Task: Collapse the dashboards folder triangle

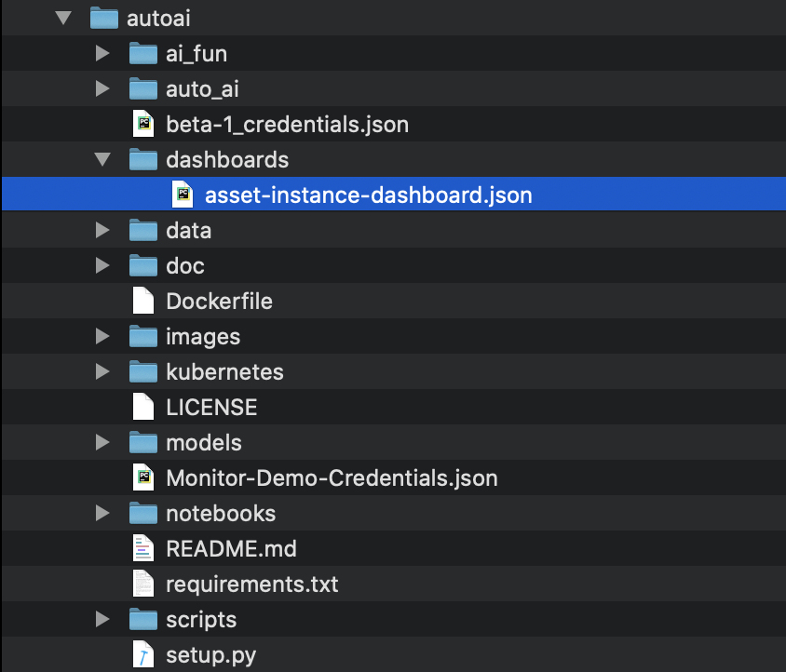Action: point(102,159)
